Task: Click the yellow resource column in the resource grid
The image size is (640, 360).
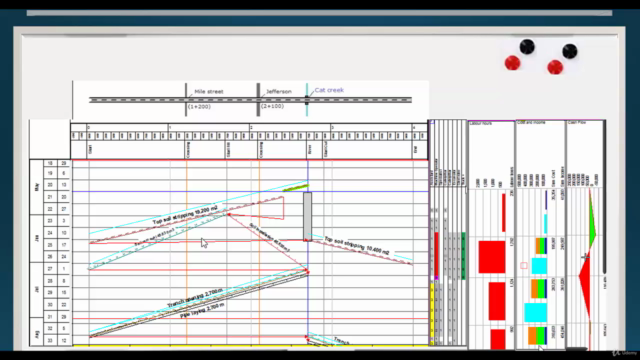Action: tap(432, 313)
